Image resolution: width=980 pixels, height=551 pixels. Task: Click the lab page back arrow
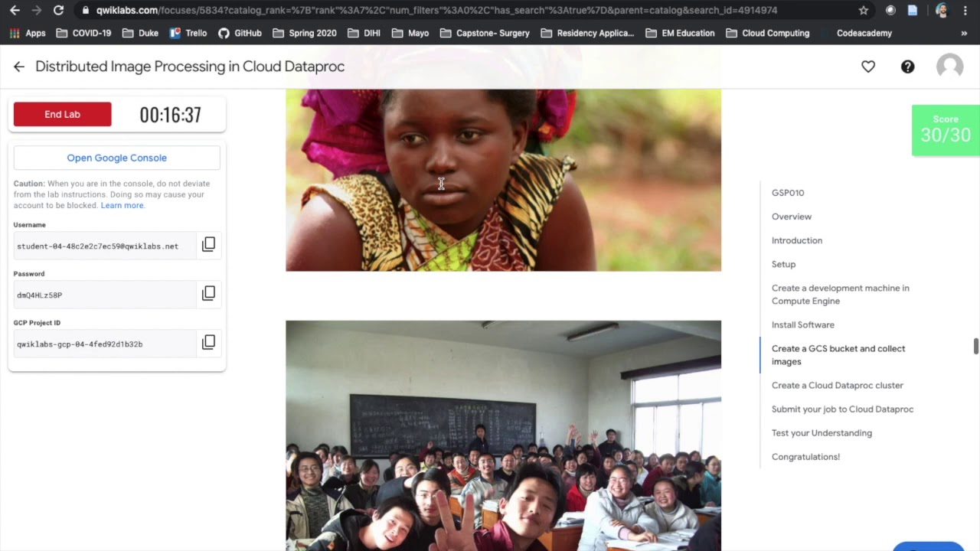coord(19,67)
